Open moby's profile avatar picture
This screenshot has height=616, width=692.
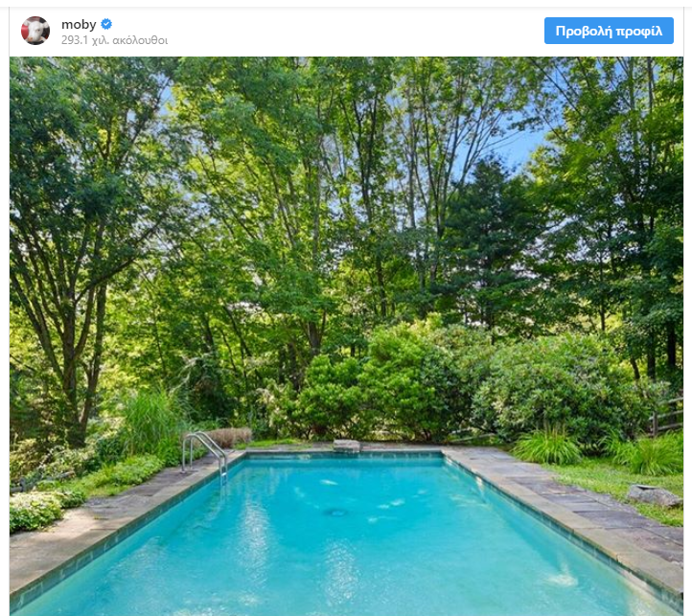(x=35, y=31)
